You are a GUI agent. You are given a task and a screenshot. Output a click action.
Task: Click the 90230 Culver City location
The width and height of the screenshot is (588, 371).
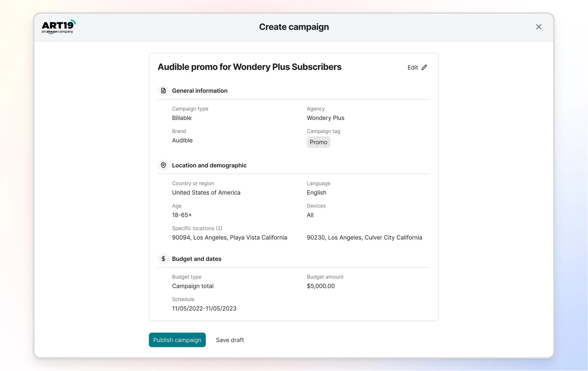364,238
